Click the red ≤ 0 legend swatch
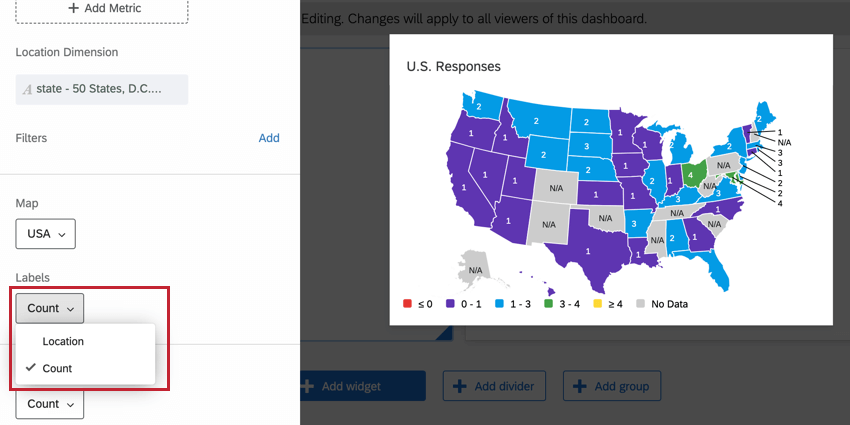The image size is (850, 425). coord(407,303)
